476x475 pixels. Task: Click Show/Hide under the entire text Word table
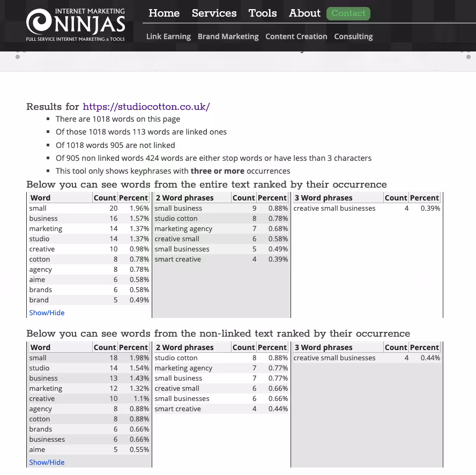coord(47,313)
